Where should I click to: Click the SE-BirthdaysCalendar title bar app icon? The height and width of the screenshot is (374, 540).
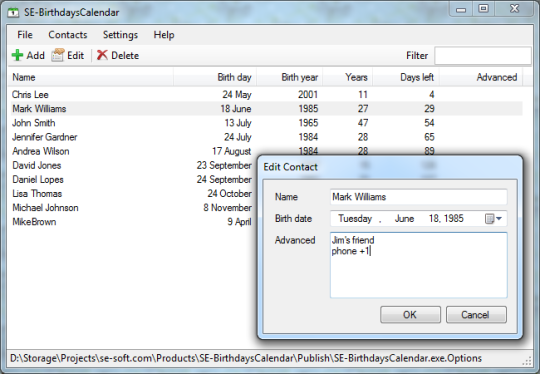[13, 13]
